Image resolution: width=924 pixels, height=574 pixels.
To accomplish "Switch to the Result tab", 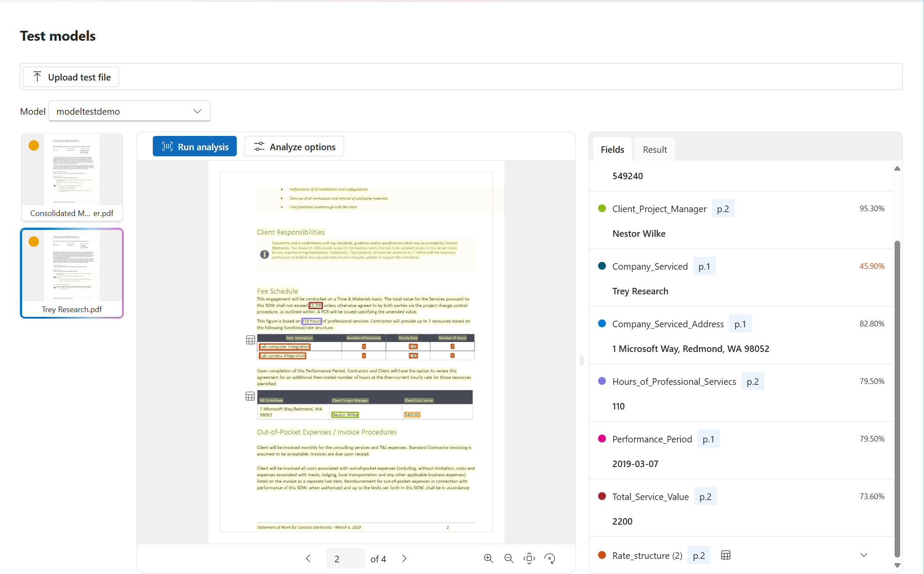I will pyautogui.click(x=655, y=149).
